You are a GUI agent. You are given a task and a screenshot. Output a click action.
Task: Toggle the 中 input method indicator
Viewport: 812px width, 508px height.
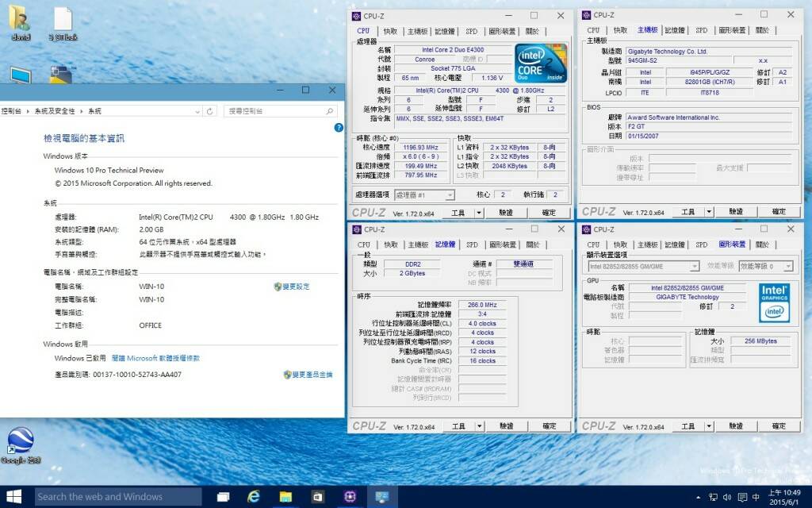pyautogui.click(x=756, y=498)
